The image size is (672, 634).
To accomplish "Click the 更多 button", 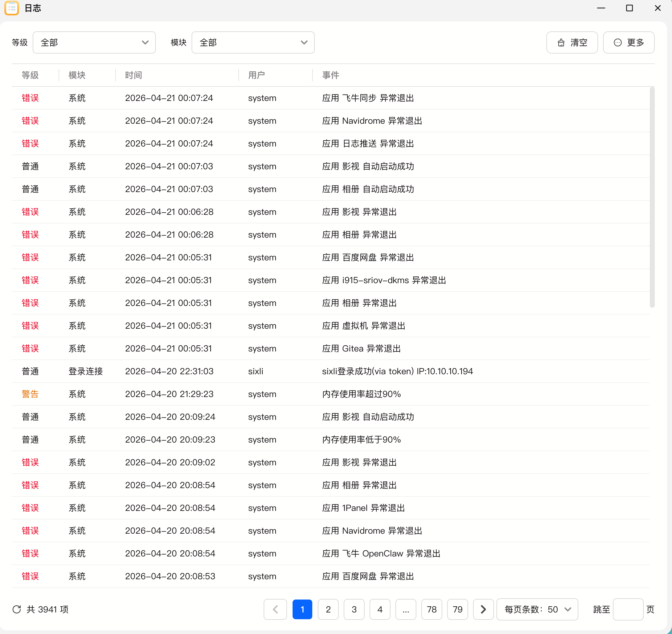I will coord(629,42).
